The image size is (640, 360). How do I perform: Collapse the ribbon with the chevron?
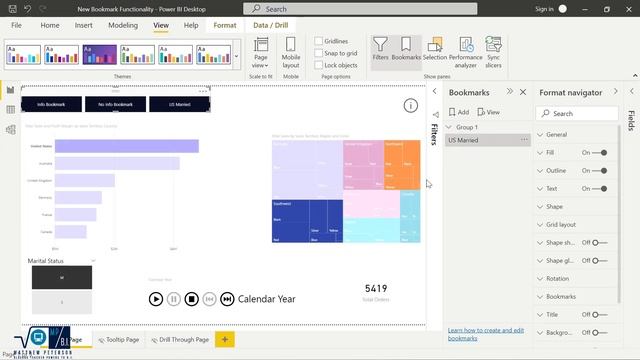tap(635, 76)
